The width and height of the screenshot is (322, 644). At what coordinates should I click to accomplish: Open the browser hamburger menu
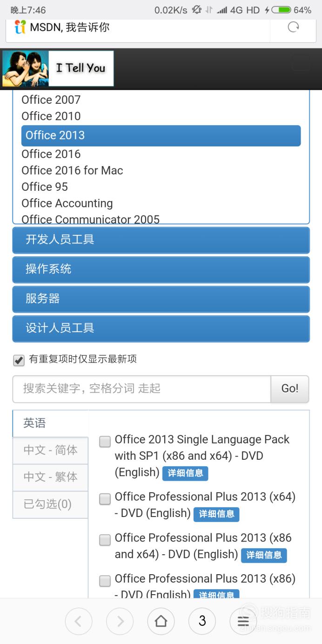[243, 621]
